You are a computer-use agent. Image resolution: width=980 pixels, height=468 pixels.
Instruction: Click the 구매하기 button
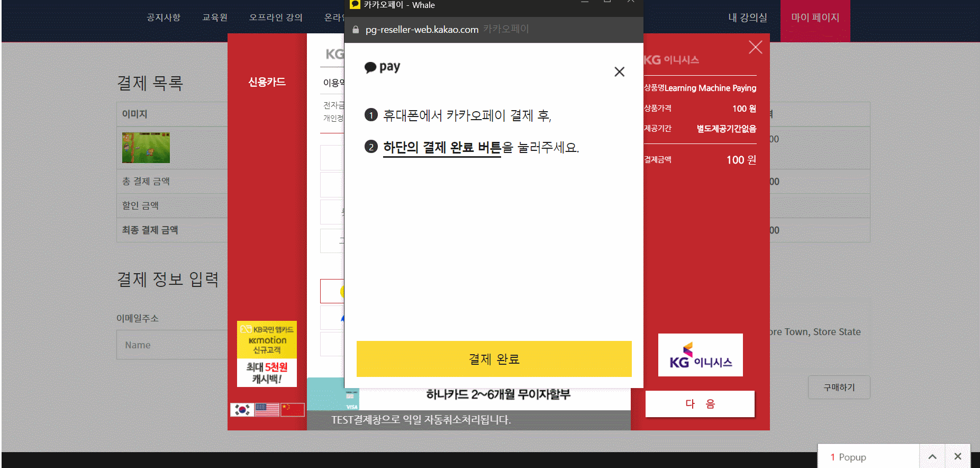pyautogui.click(x=839, y=388)
